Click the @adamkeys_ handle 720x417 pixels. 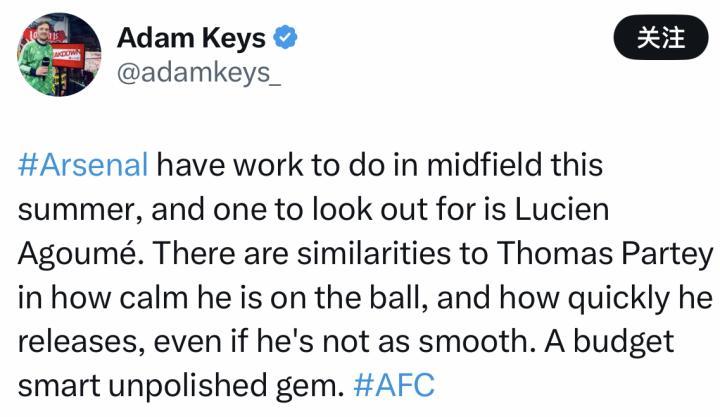[x=199, y=76]
